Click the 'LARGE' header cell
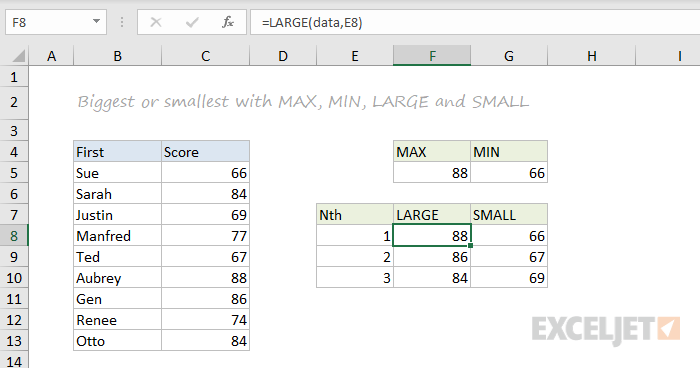Viewport: 700px width, 368px height. coord(432,215)
